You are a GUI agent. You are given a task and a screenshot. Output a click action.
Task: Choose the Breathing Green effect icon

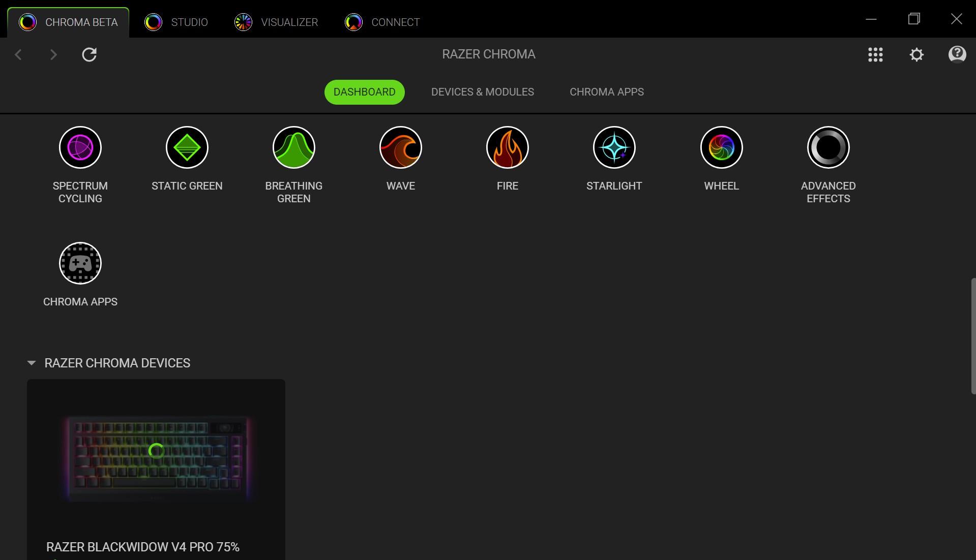294,147
